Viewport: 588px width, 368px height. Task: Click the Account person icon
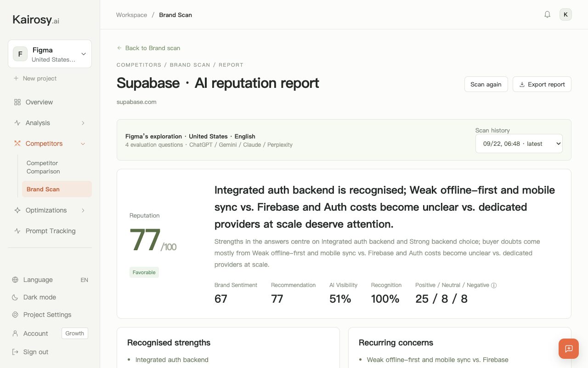click(x=15, y=333)
